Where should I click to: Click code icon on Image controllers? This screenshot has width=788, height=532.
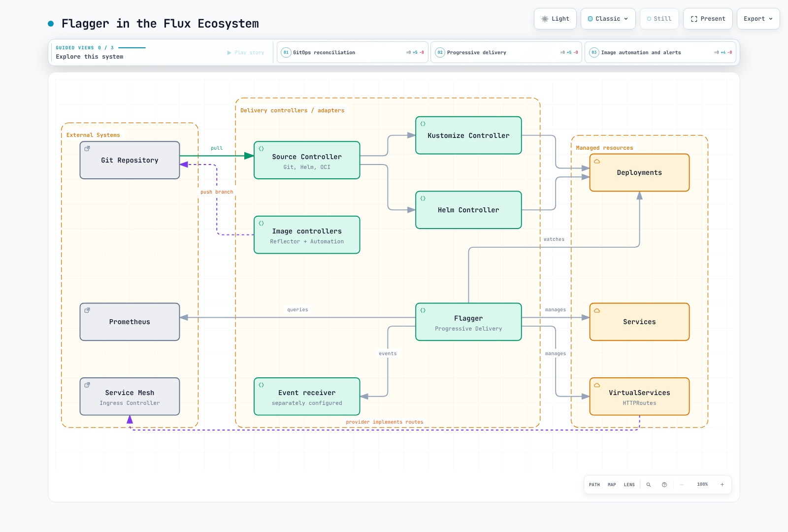262,223
